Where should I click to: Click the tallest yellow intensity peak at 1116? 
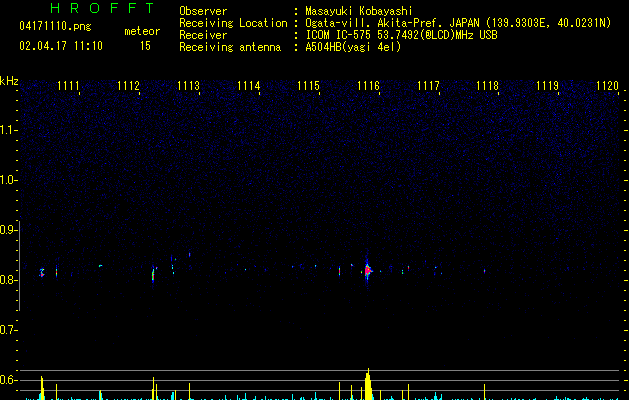368,384
